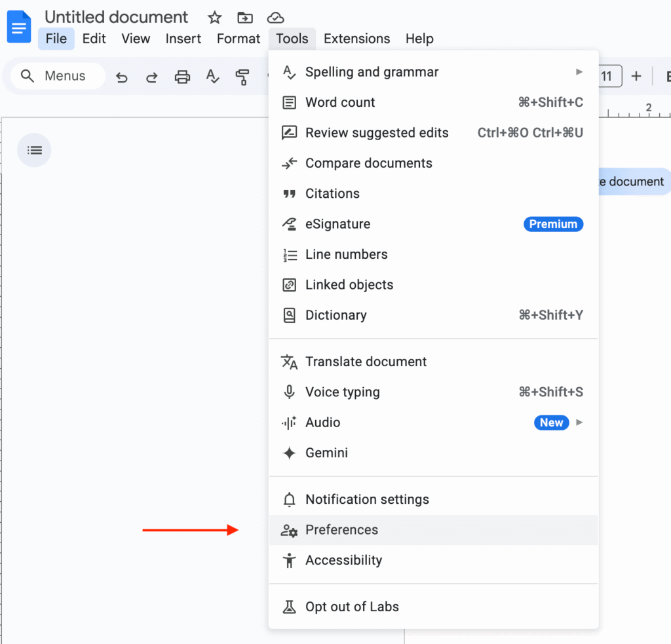Viewport: 671px width, 644px height.
Task: Click the spell check toolbar icon
Action: (212, 77)
